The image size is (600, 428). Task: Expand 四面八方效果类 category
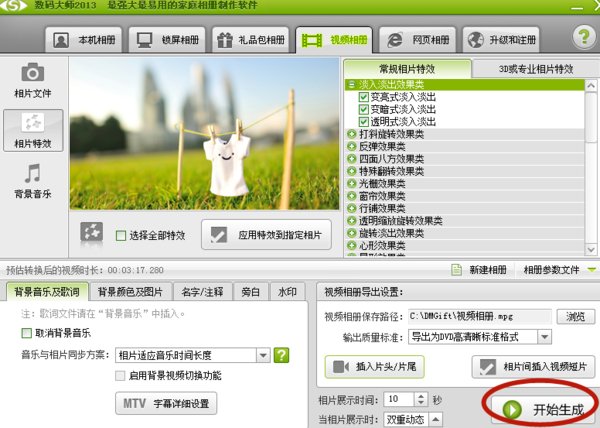click(351, 159)
